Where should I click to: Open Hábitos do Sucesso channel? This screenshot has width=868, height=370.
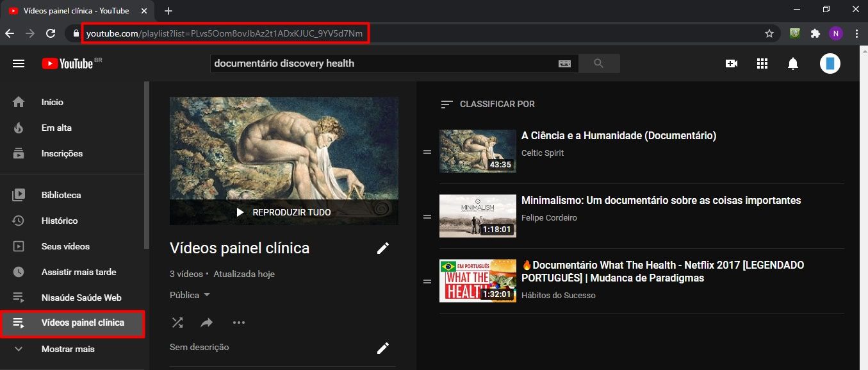(x=559, y=296)
